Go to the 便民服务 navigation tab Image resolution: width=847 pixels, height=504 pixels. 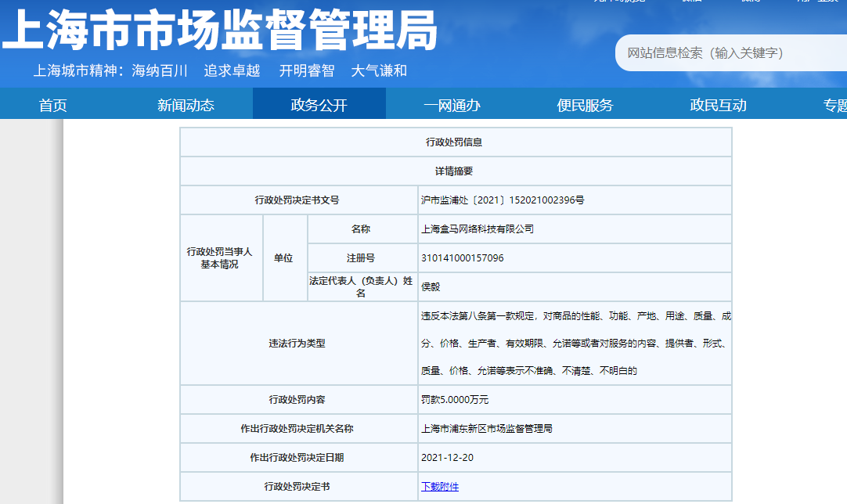click(585, 105)
